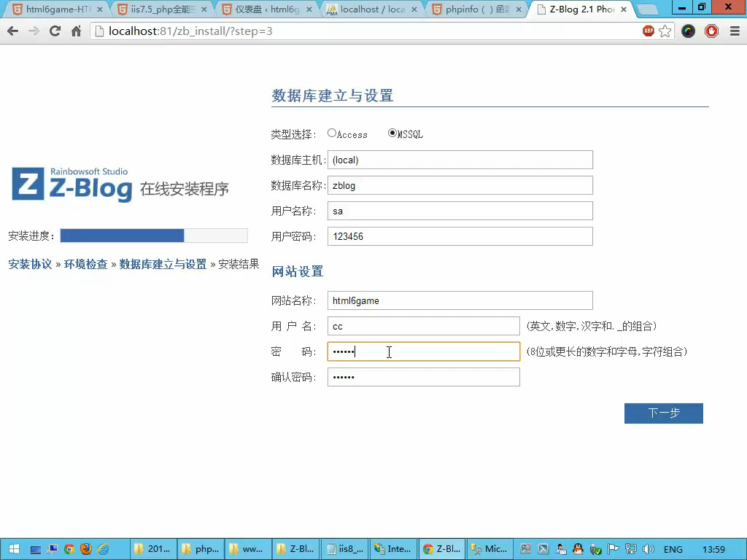Focus the 密码 password field

[424, 351]
